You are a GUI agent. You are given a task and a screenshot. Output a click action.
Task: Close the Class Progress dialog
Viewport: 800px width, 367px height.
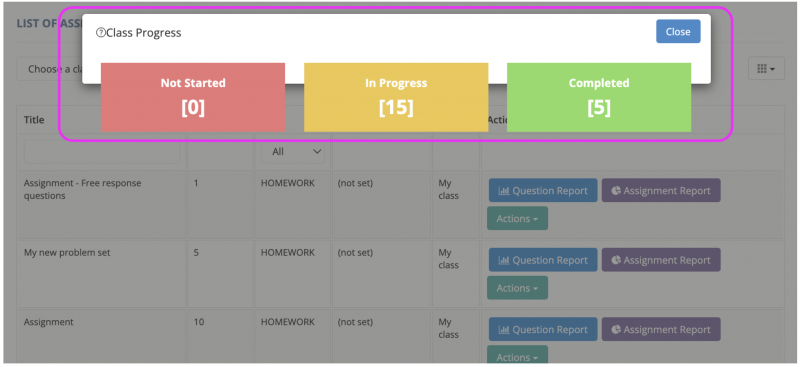[678, 32]
